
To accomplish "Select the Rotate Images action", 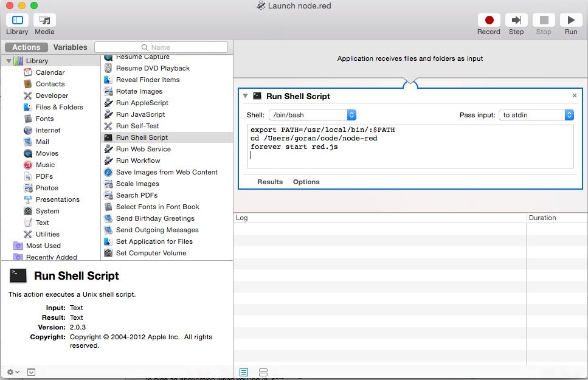I will click(x=139, y=92).
